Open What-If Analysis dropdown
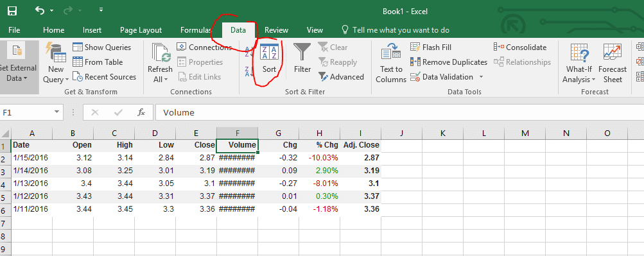 click(579, 63)
